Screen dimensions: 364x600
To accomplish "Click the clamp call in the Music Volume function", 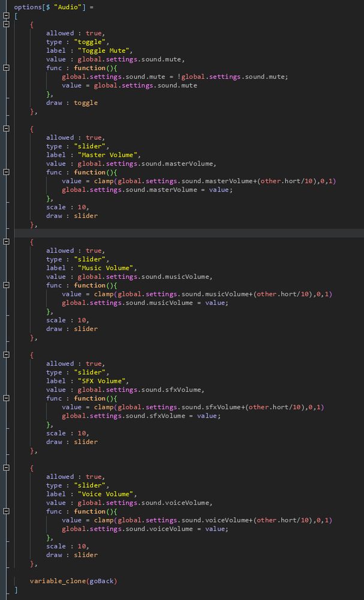I will pyautogui.click(x=104, y=294).
